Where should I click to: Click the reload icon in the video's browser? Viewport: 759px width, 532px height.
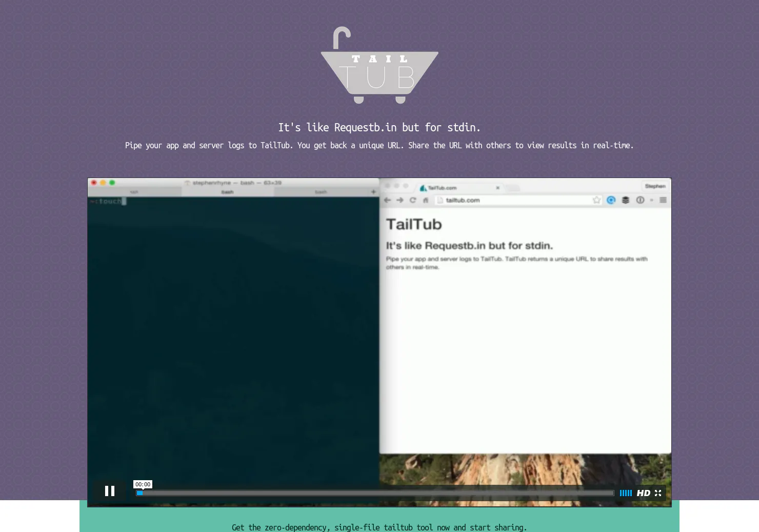(413, 200)
